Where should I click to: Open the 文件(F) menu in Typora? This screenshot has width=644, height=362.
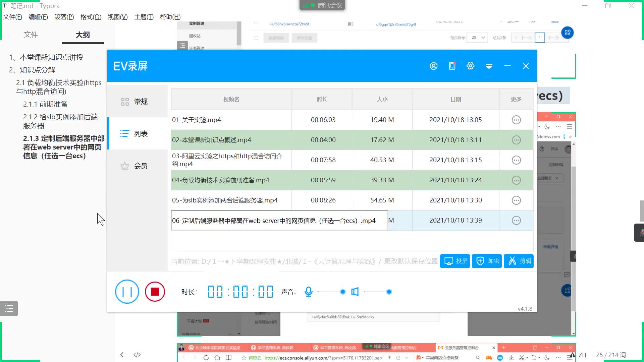(x=12, y=17)
